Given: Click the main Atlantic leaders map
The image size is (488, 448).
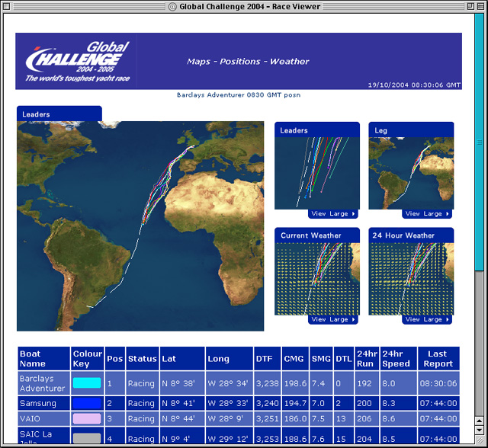Looking at the screenshot, I should (x=140, y=226).
